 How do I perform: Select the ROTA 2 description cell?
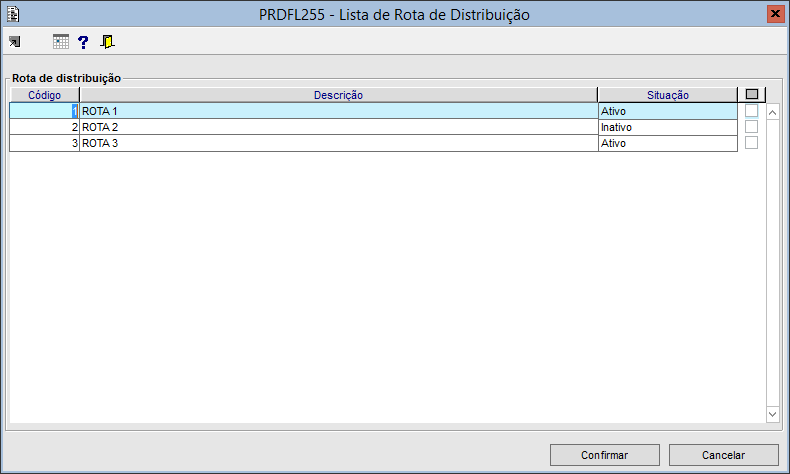(x=339, y=127)
